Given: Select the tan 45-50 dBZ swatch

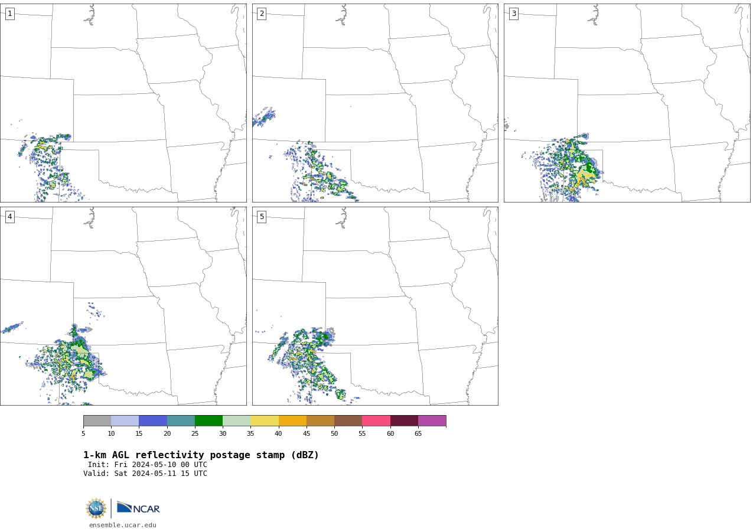Looking at the screenshot, I should pos(320,420).
